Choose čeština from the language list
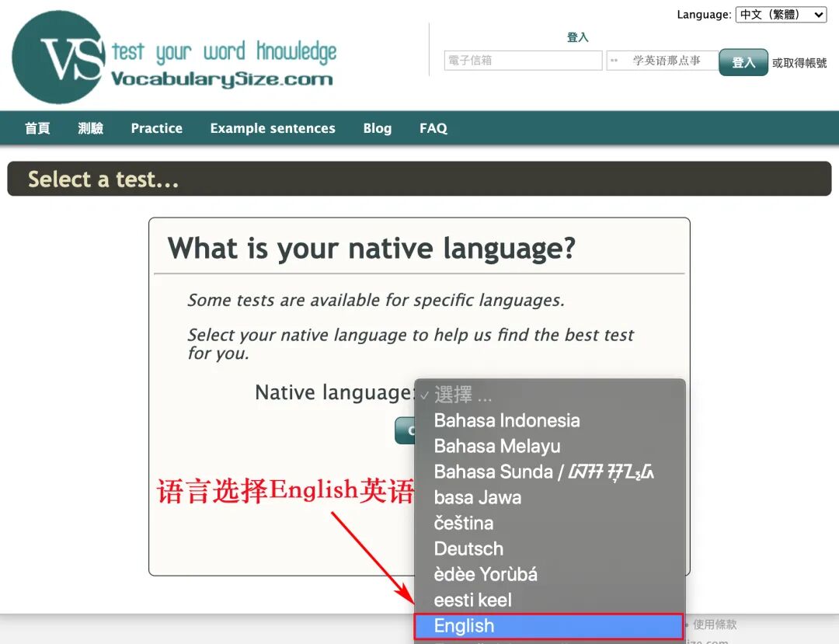 549,523
